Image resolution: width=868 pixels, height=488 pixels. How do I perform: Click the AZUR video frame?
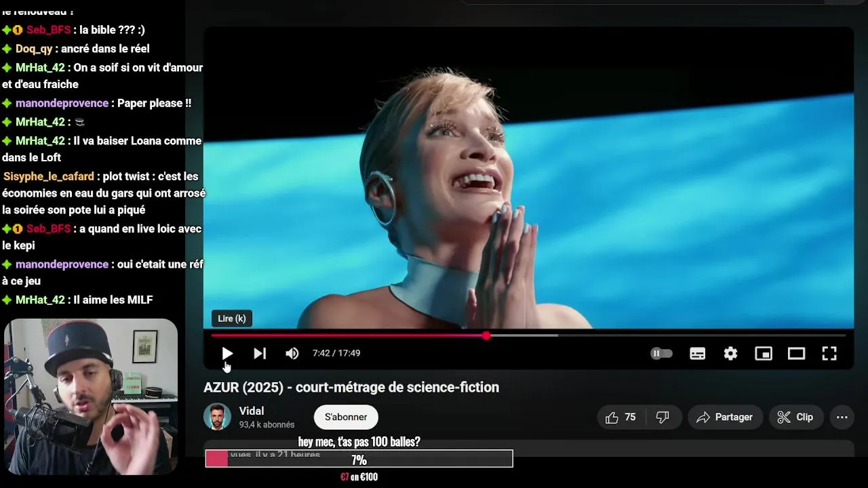528,178
